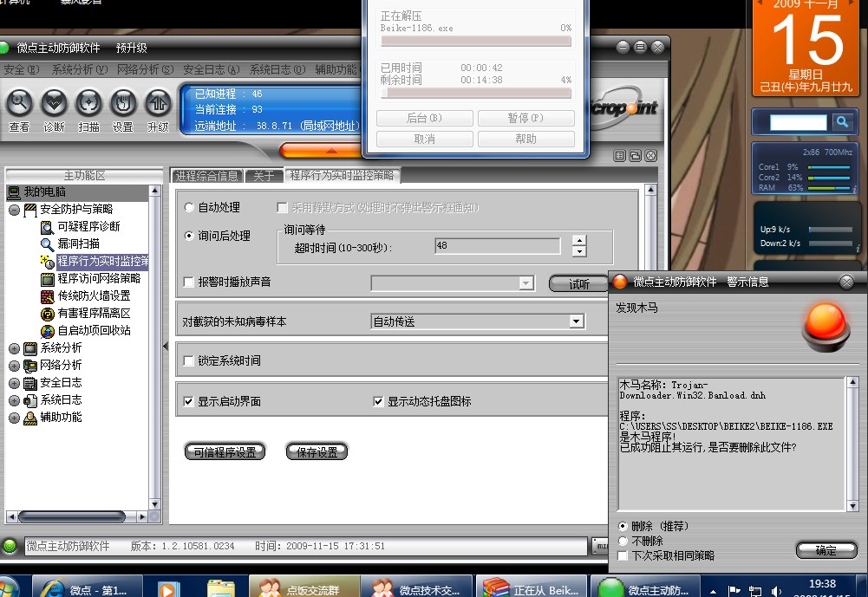Click the Windows Start button
The image size is (868, 597).
[x=7, y=587]
